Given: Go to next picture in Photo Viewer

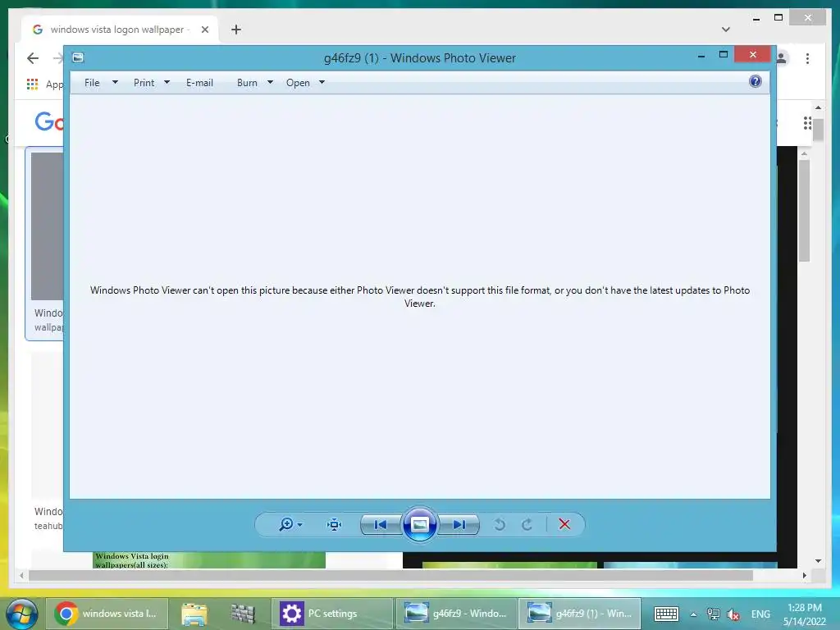Looking at the screenshot, I should click(x=459, y=524).
